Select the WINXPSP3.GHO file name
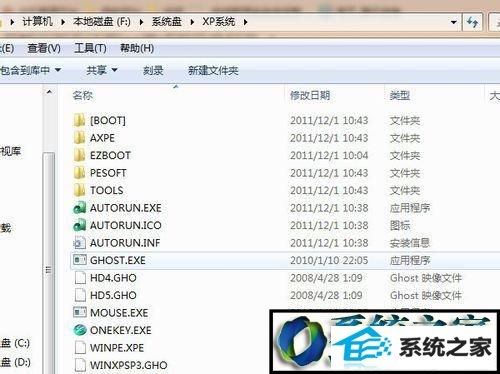 pos(129,365)
